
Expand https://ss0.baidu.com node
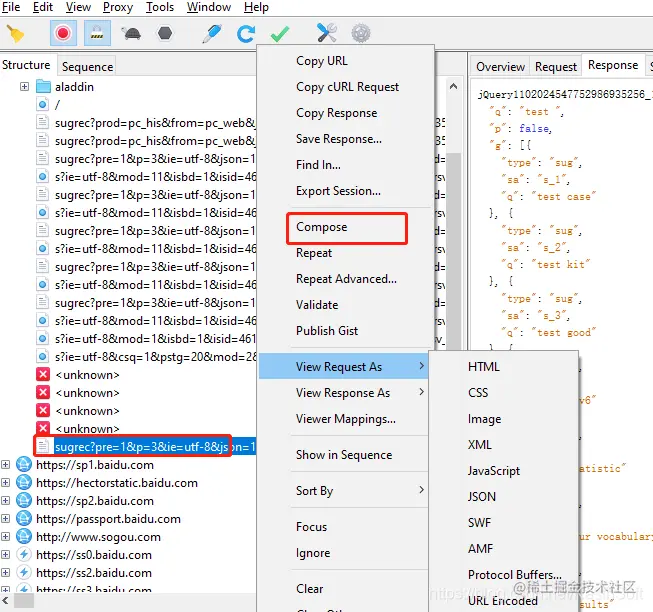click(5, 555)
